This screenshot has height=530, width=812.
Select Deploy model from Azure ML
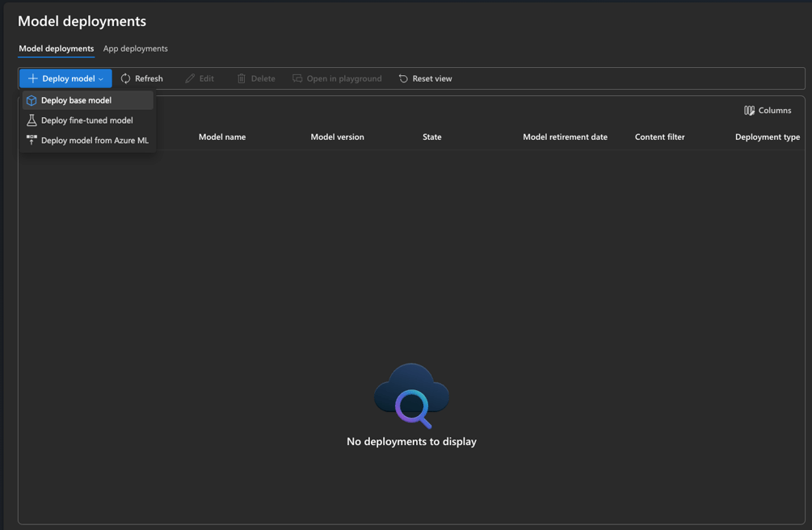coord(95,140)
